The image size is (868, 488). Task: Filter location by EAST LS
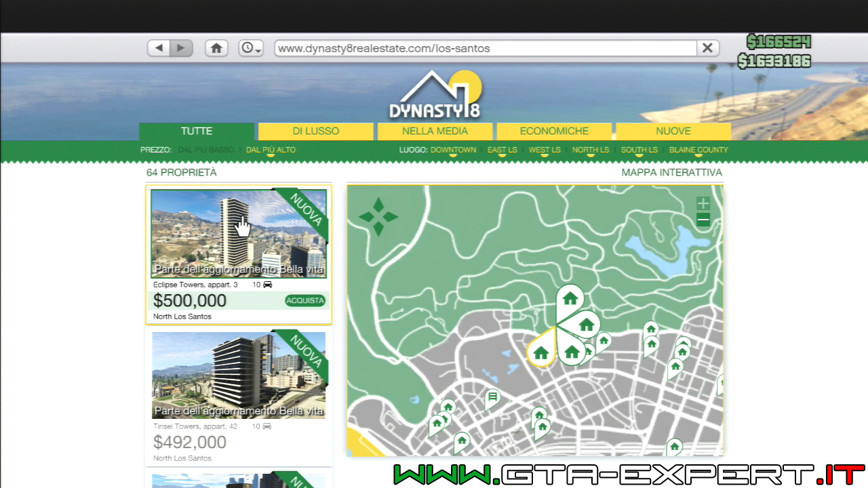(502, 150)
